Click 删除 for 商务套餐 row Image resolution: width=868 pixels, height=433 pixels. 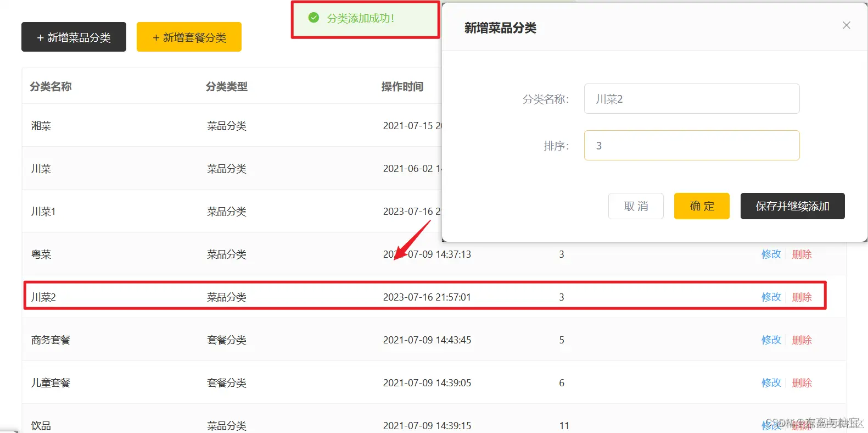click(x=802, y=340)
